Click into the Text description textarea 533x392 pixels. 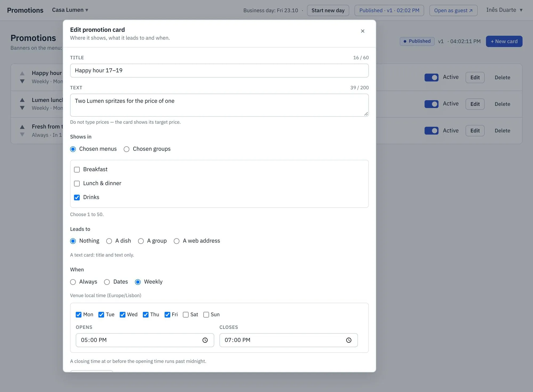(x=219, y=105)
